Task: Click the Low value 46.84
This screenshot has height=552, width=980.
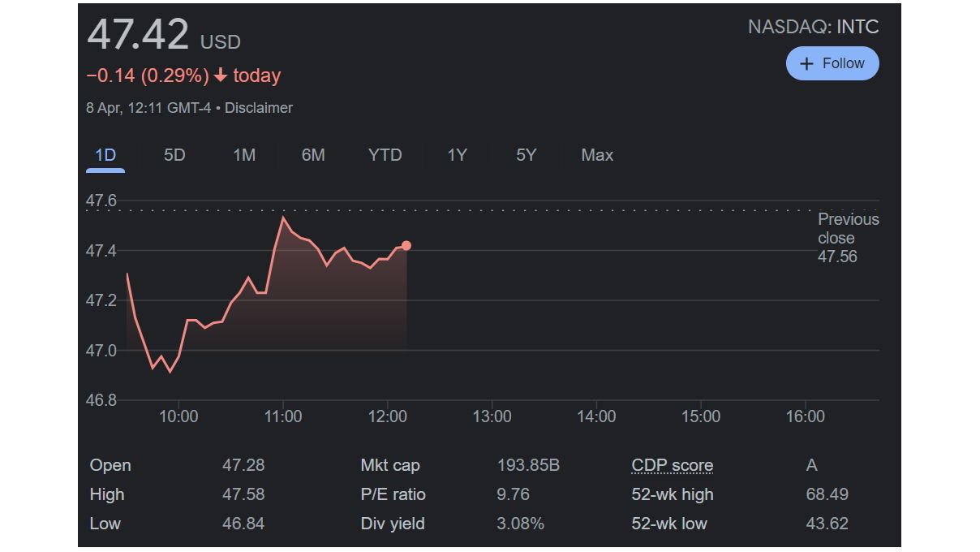Action: (243, 524)
